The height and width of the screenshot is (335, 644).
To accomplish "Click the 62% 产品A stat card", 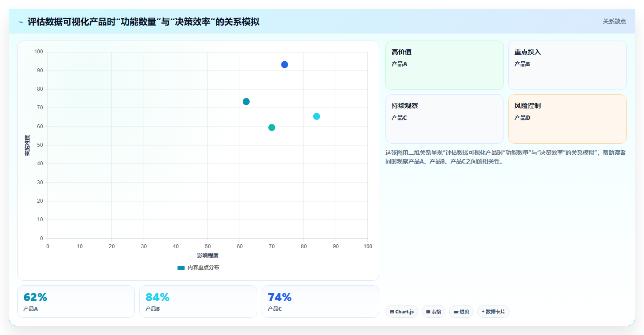I will [76, 301].
